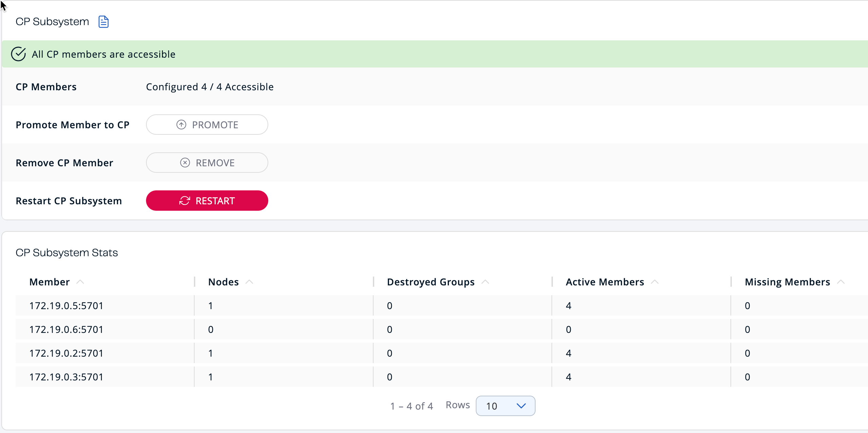
Task: Click the Restart refresh arrows icon
Action: pyautogui.click(x=184, y=201)
